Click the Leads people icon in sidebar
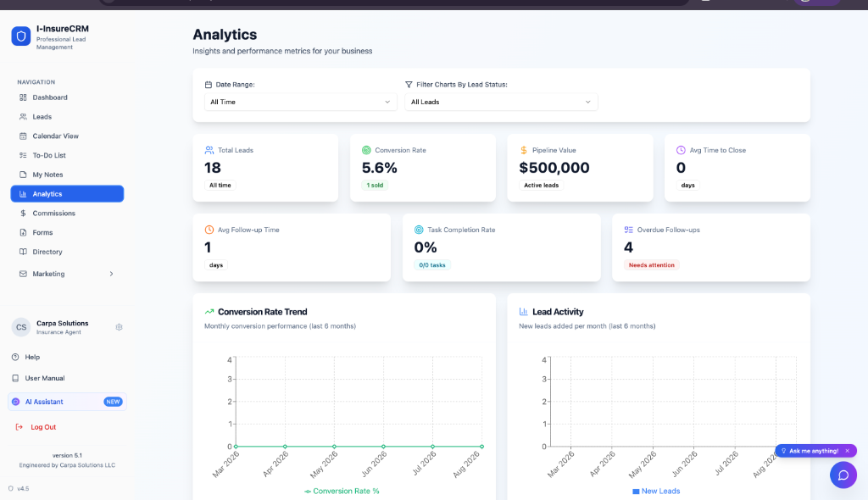Screen dimensions: 868x500 click(x=23, y=117)
